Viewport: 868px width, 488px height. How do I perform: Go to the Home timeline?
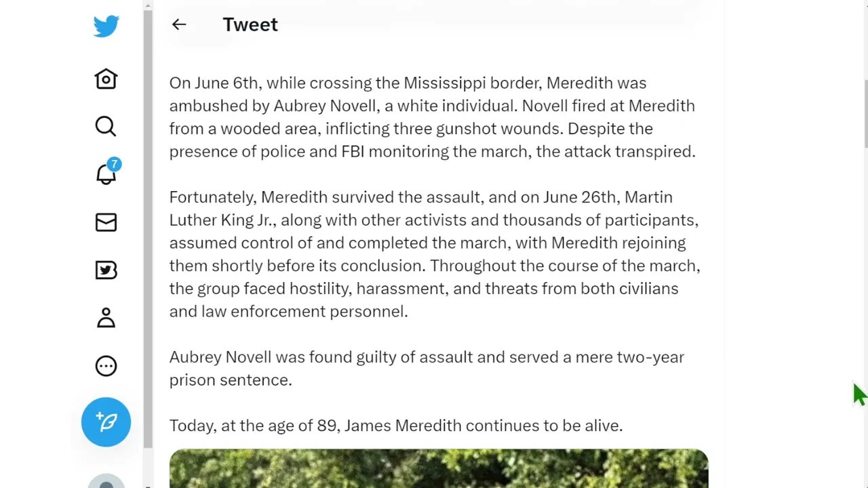106,79
